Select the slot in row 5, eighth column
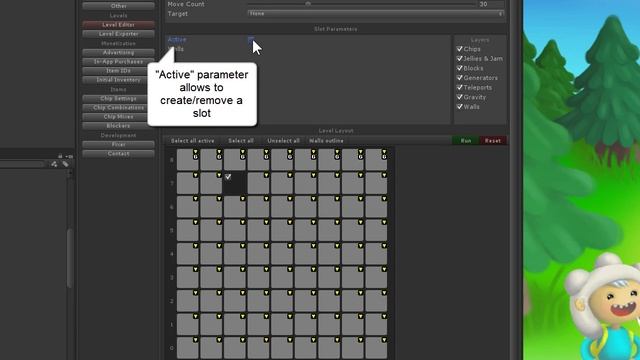The image size is (640, 360). click(x=352, y=230)
